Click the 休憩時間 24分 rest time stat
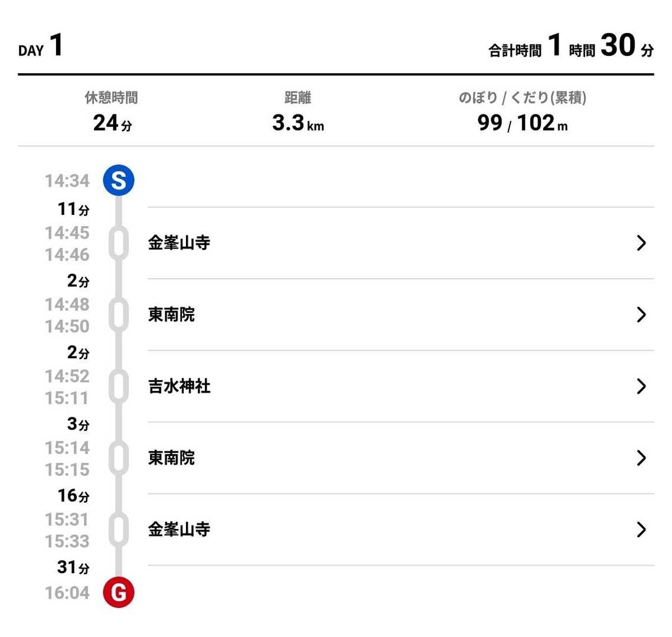 [112, 112]
